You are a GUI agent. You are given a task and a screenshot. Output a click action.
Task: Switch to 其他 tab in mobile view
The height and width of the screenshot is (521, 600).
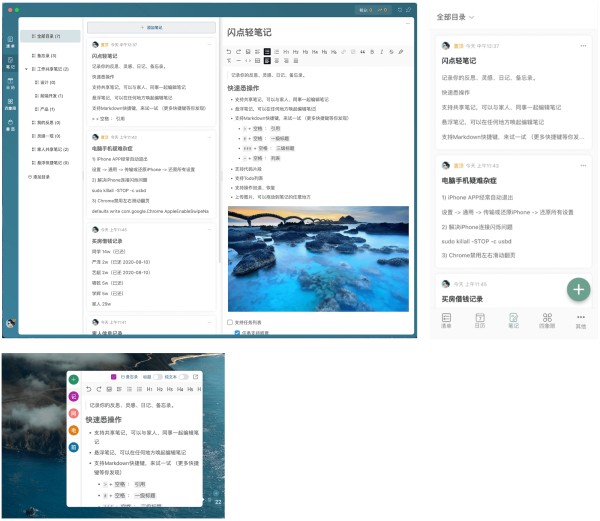tap(581, 321)
